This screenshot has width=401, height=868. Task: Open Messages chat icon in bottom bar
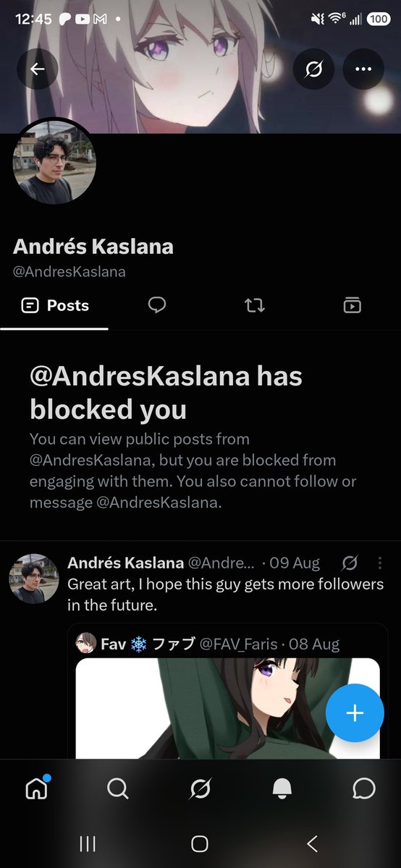364,788
